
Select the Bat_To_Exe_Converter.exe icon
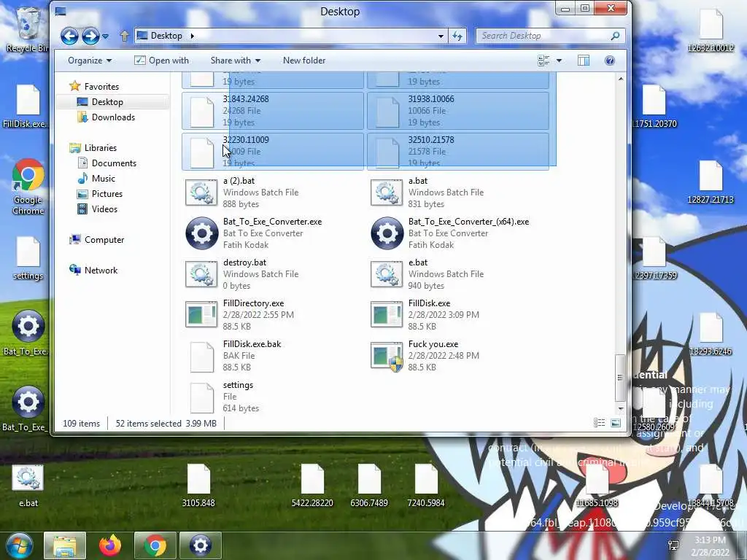point(201,233)
